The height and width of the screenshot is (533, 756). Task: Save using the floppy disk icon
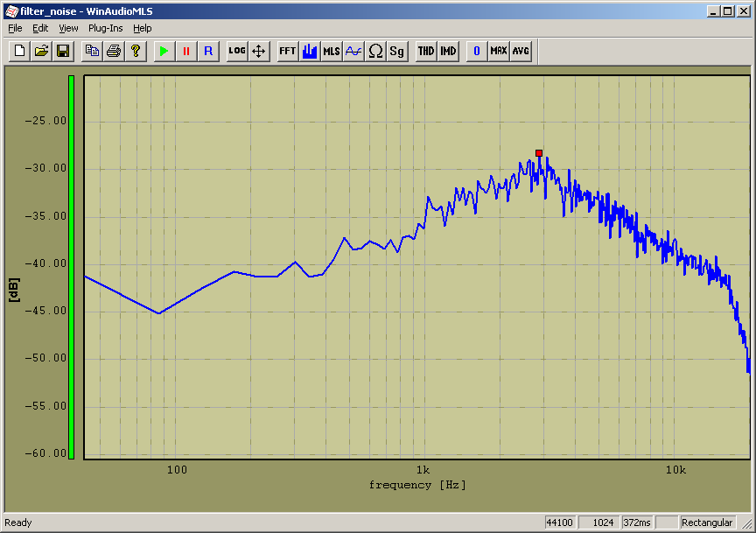(63, 51)
